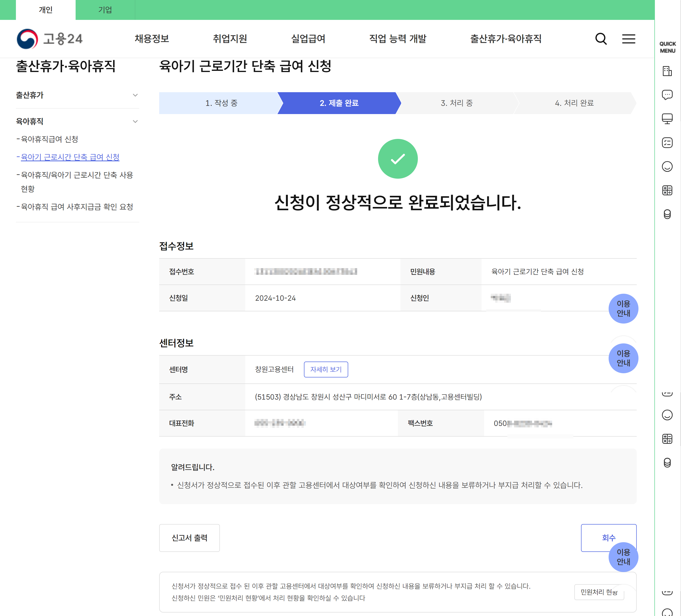Open the chat bubble Quick Menu icon
This screenshot has width=681, height=616.
point(667,95)
